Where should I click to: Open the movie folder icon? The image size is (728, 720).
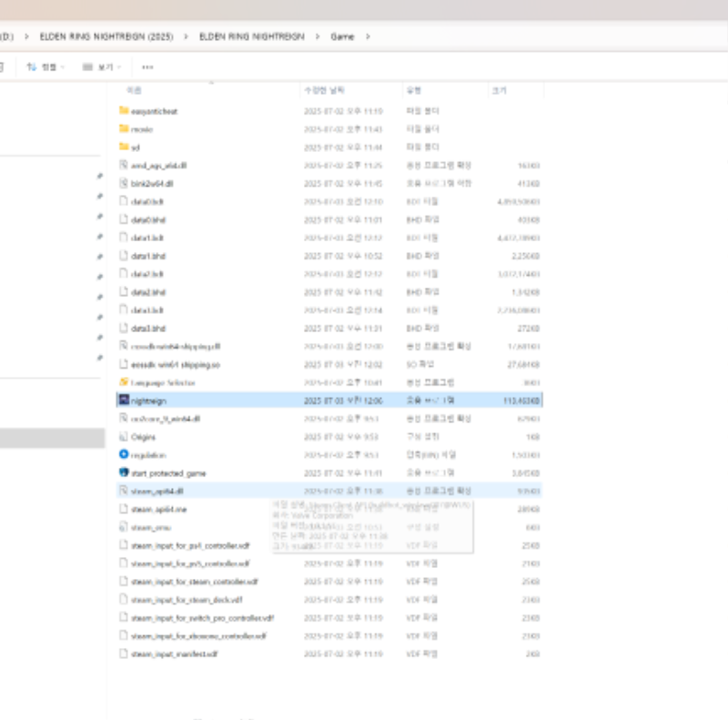(124, 128)
